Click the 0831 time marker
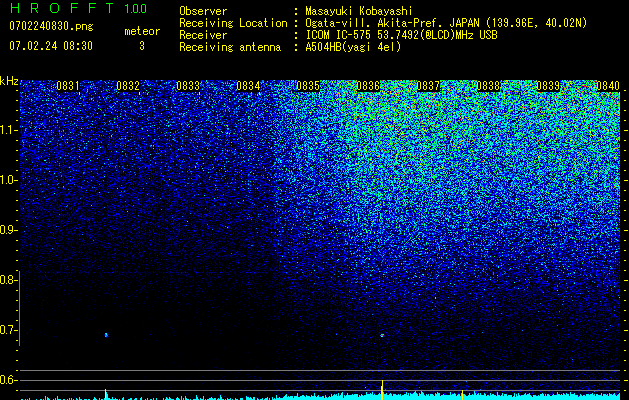The height and width of the screenshot is (400, 629). (x=67, y=86)
